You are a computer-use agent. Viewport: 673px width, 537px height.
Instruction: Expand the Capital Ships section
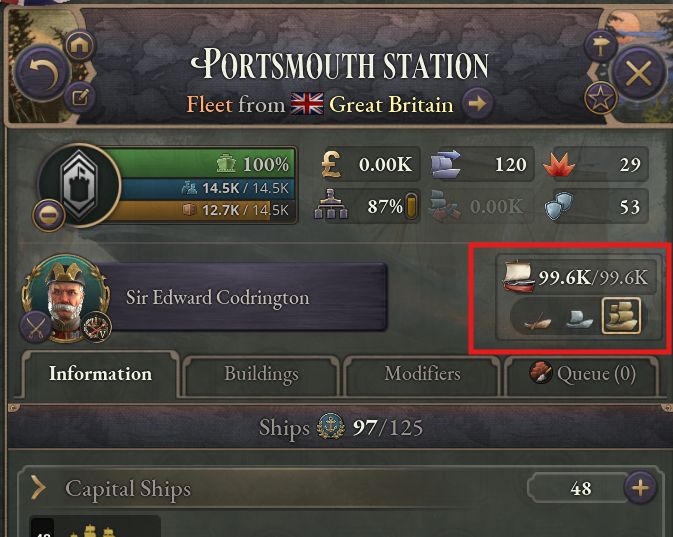[40, 488]
